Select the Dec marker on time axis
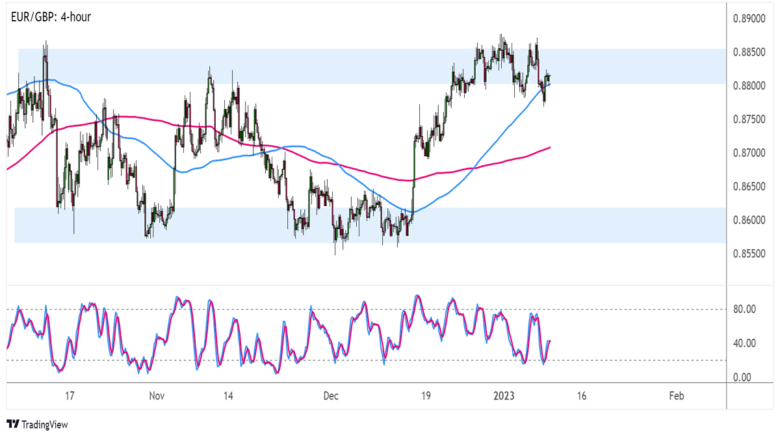The image size is (780, 439). pyautogui.click(x=331, y=395)
